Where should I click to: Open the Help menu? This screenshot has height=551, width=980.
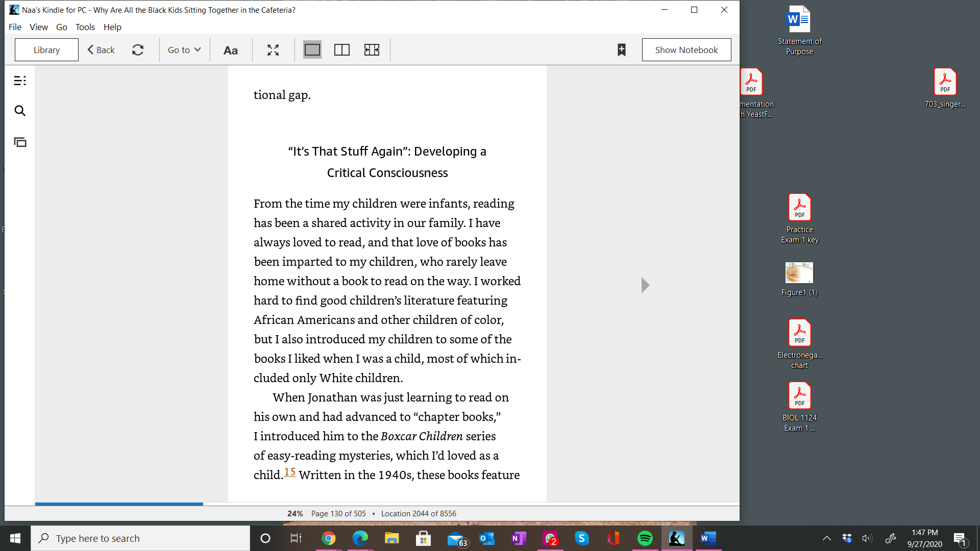(x=112, y=27)
